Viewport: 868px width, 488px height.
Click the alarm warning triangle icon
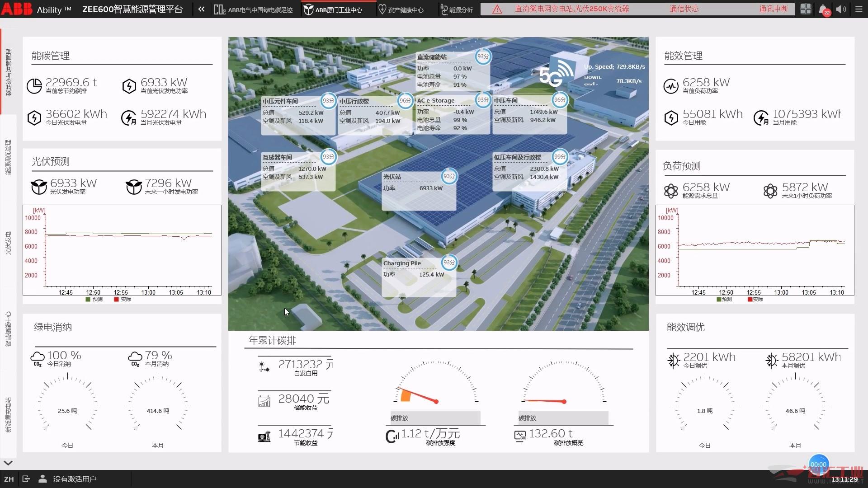[x=497, y=9]
